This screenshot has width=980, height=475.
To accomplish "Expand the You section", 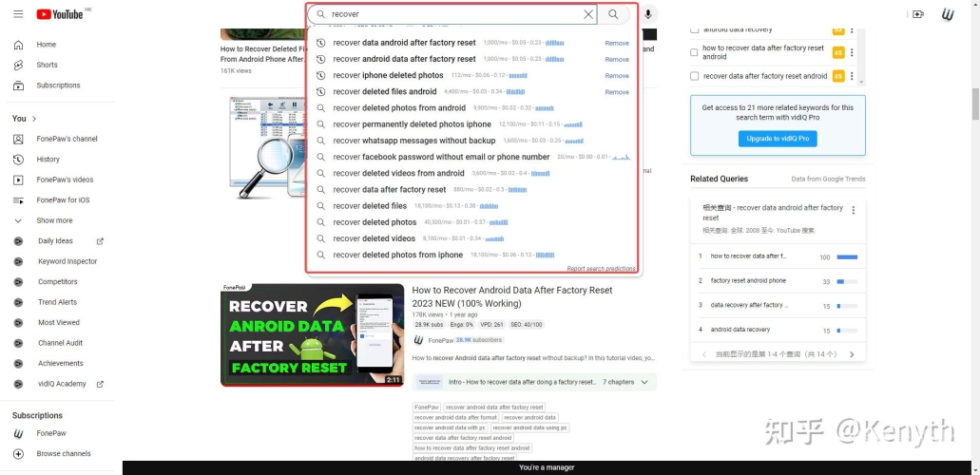I will 25,118.
